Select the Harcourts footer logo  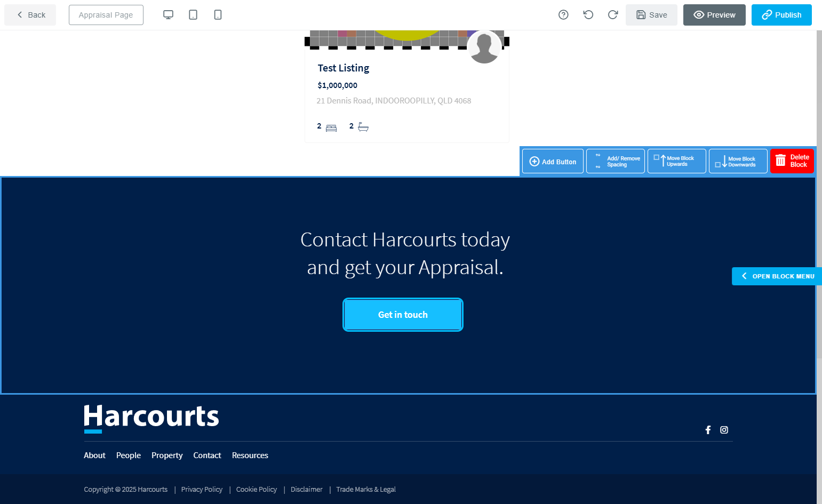pyautogui.click(x=151, y=419)
